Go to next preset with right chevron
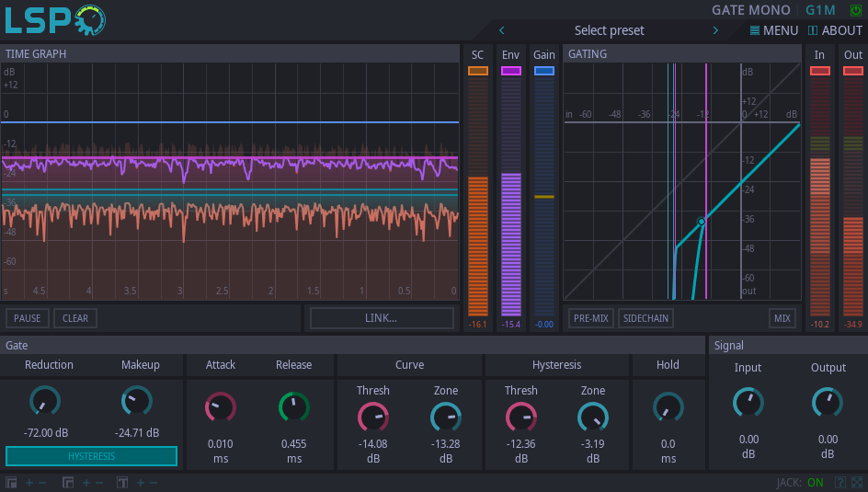This screenshot has height=492, width=868. coord(715,30)
